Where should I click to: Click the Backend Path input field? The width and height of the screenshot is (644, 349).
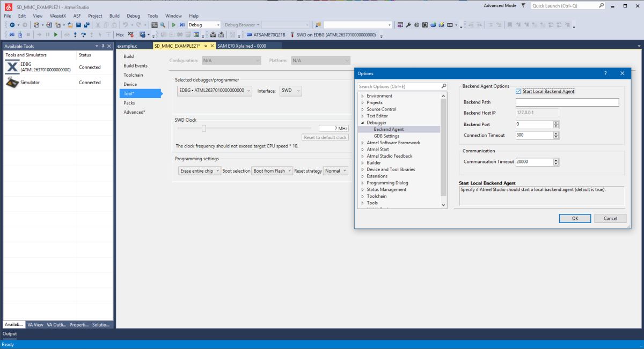(567, 102)
